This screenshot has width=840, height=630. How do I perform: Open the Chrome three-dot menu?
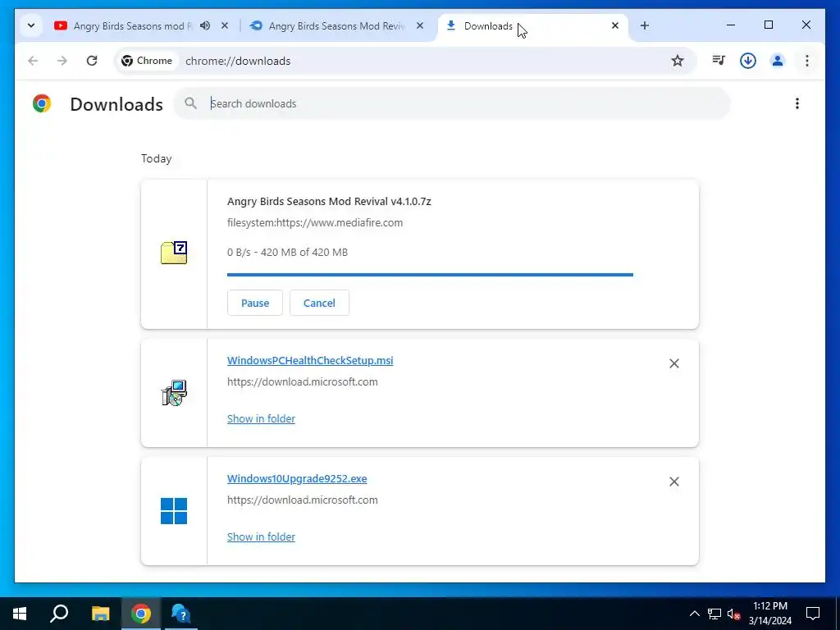click(x=807, y=61)
